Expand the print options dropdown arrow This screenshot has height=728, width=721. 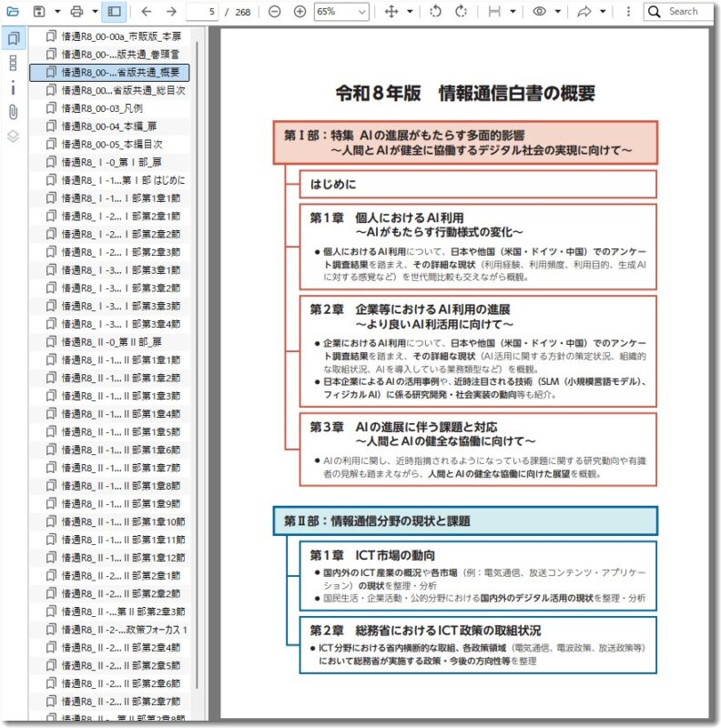coord(95,12)
